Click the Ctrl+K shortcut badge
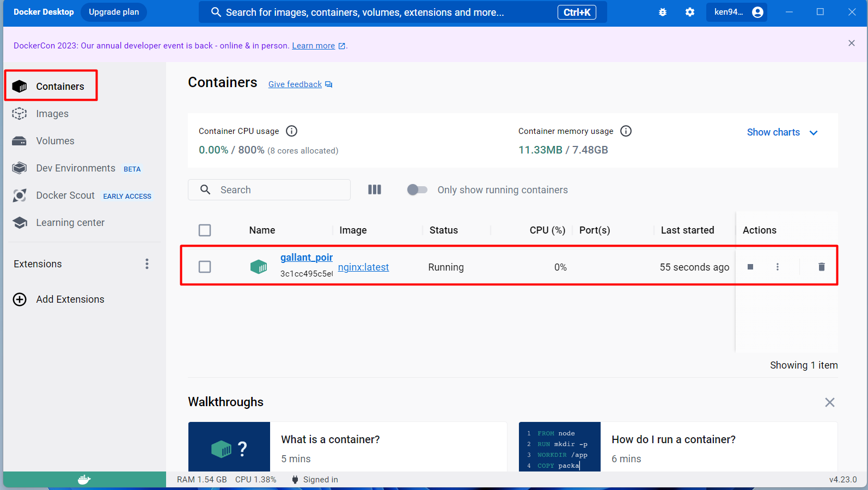The image size is (868, 490). click(x=577, y=12)
